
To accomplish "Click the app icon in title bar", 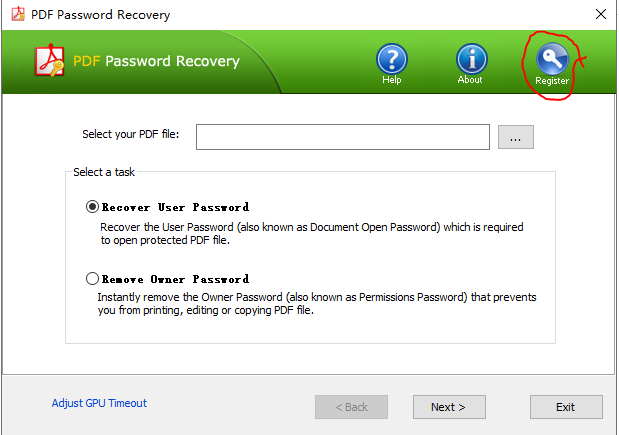I will pos(15,15).
